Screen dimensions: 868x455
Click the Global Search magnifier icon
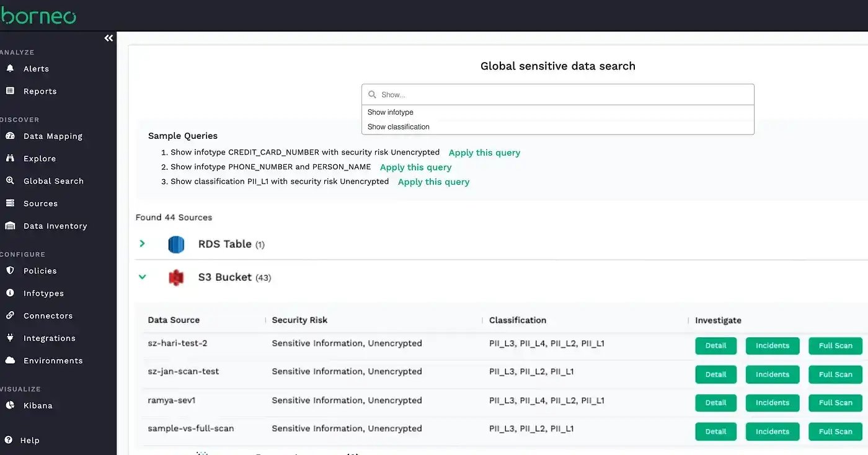(x=10, y=181)
